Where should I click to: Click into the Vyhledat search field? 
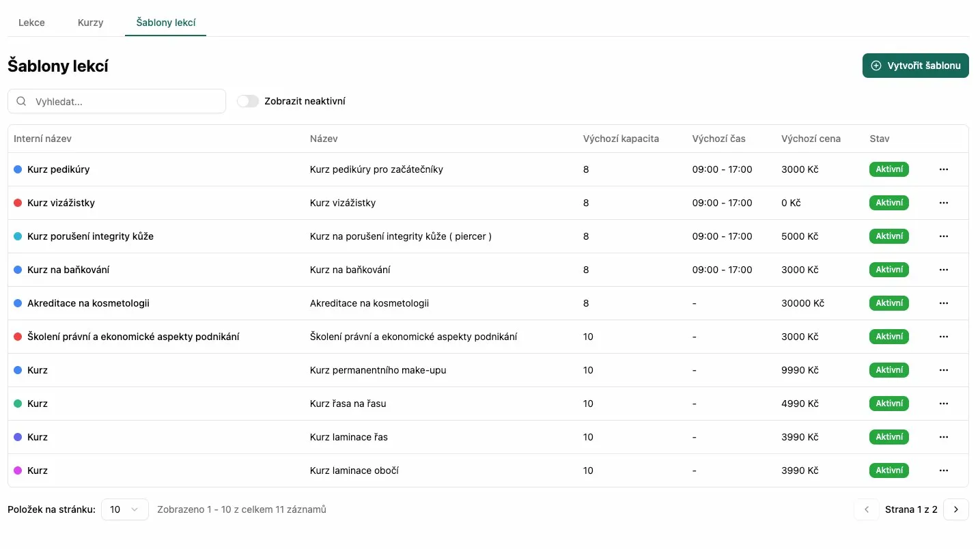[x=123, y=101]
